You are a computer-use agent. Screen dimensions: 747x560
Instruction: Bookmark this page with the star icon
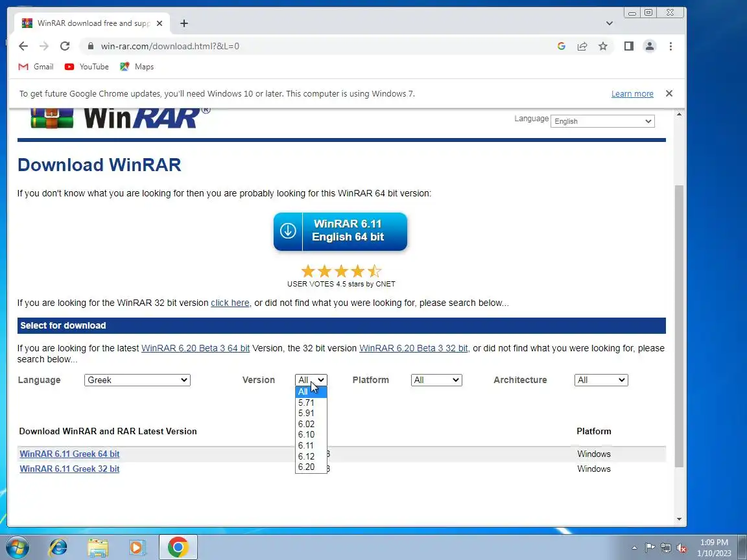(603, 46)
